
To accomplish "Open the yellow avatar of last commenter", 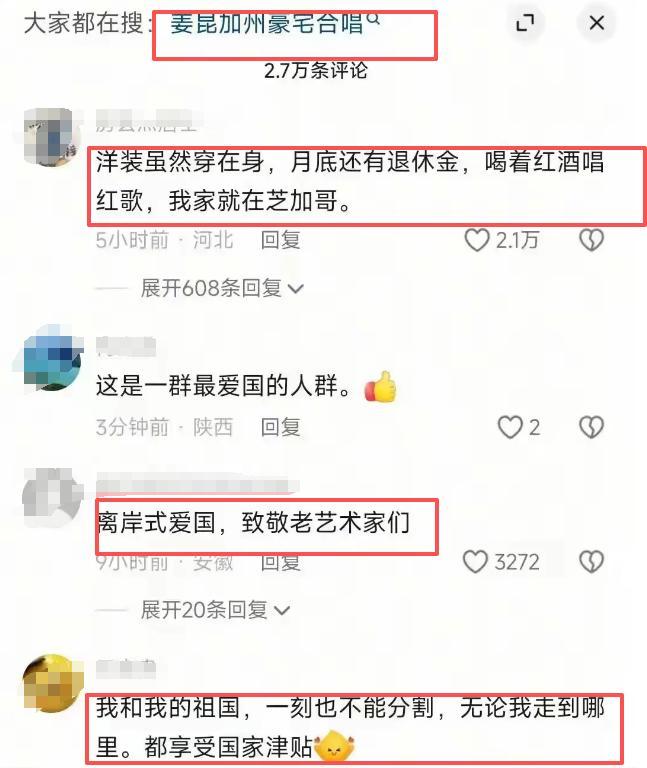I will click(x=52, y=683).
